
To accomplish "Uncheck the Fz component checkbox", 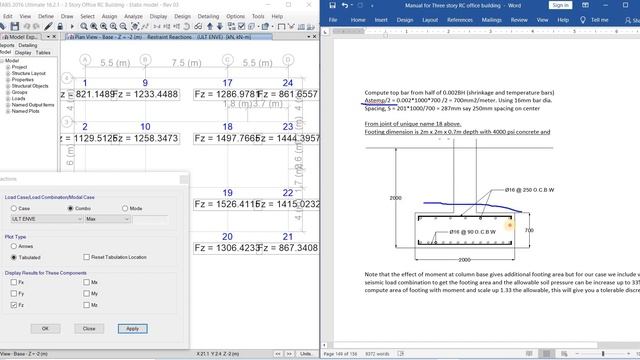I will [x=14, y=305].
